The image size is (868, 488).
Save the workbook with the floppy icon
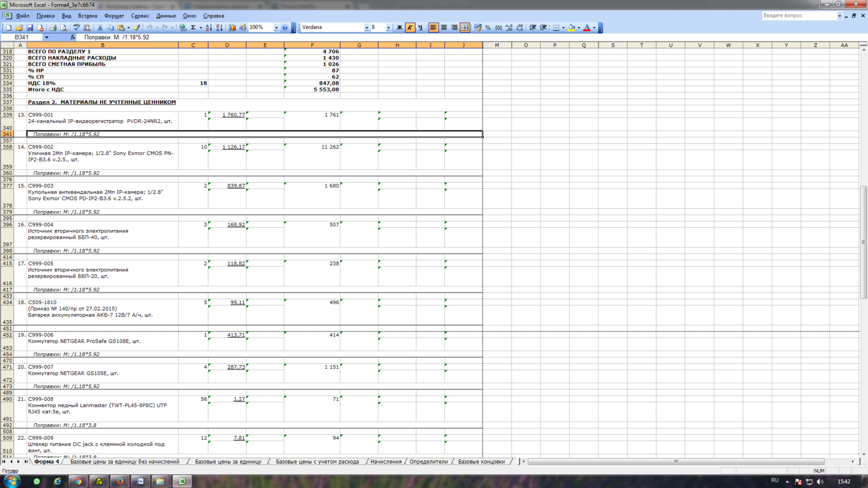click(x=30, y=27)
